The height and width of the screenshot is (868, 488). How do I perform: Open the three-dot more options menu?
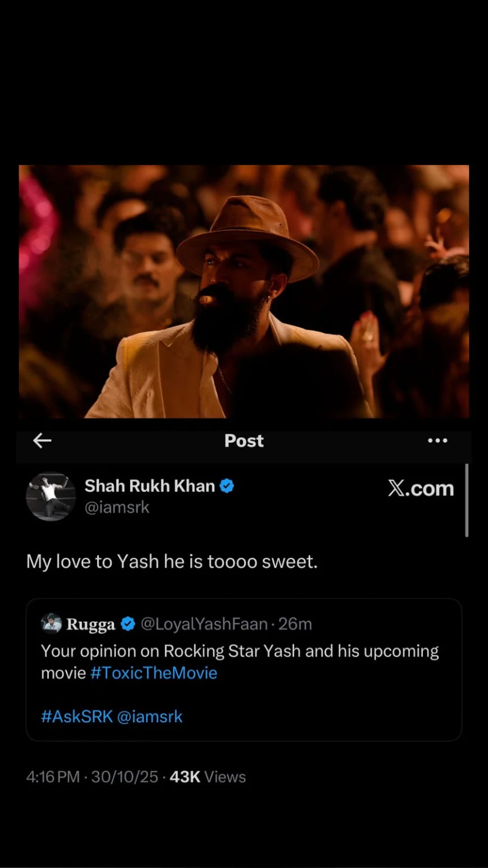(438, 441)
